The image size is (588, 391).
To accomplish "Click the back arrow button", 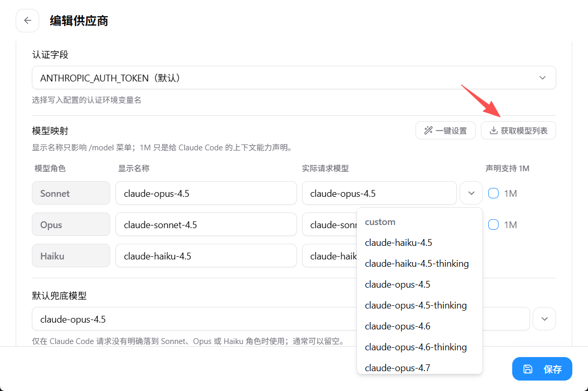I will [27, 20].
